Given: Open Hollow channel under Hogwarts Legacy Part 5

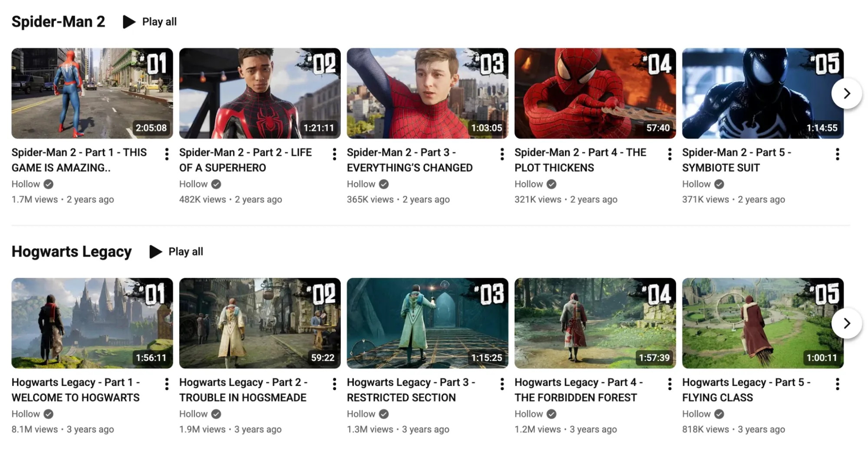Looking at the screenshot, I should (696, 414).
